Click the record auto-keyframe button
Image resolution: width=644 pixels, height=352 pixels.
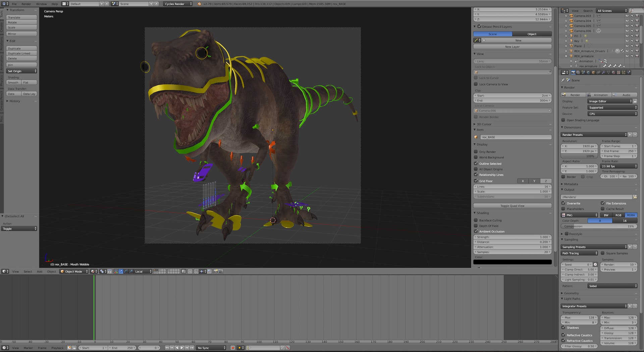click(x=232, y=348)
